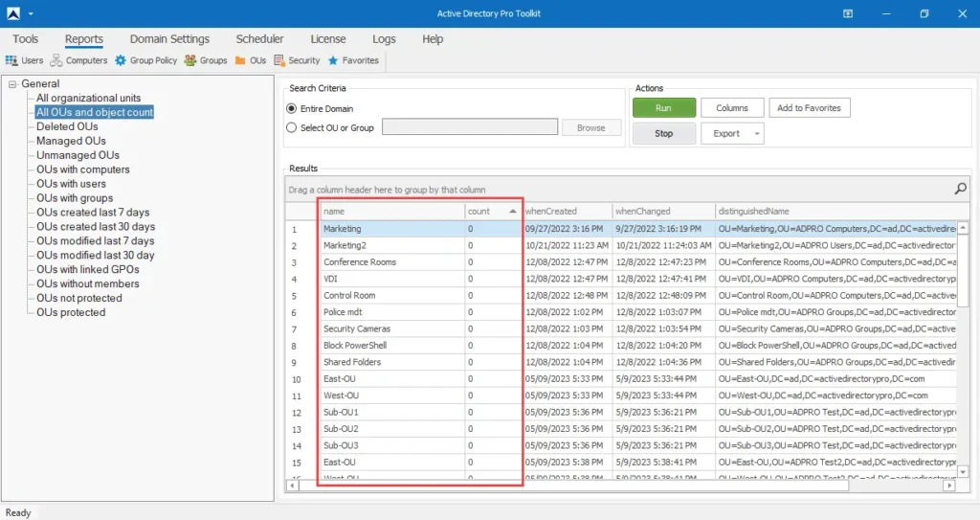
Task: Collapse the General tree node
Action: pos(12,84)
